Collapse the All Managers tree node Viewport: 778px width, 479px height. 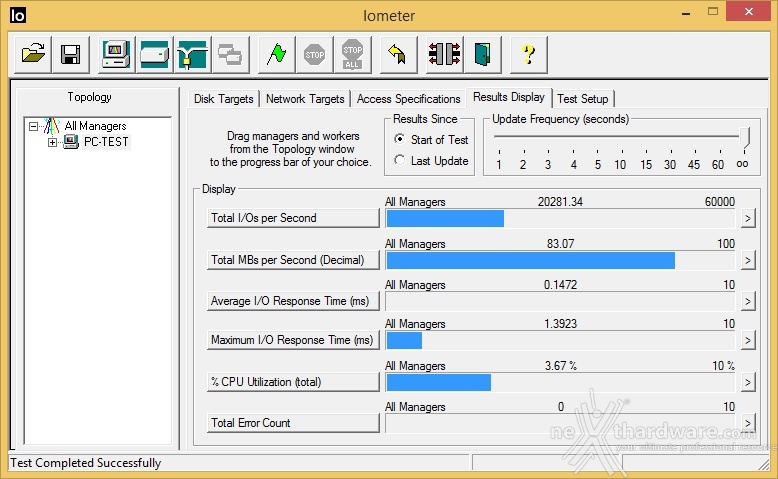pos(33,126)
